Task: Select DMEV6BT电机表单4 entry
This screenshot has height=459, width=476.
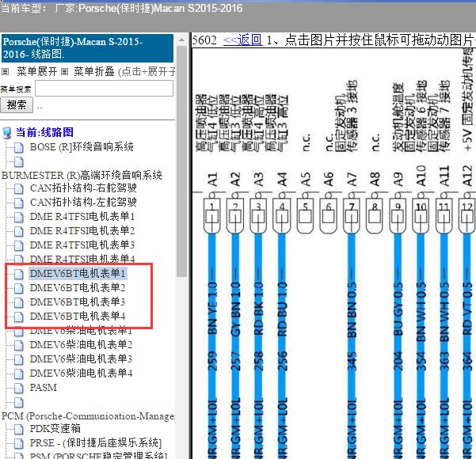Action: coord(78,316)
